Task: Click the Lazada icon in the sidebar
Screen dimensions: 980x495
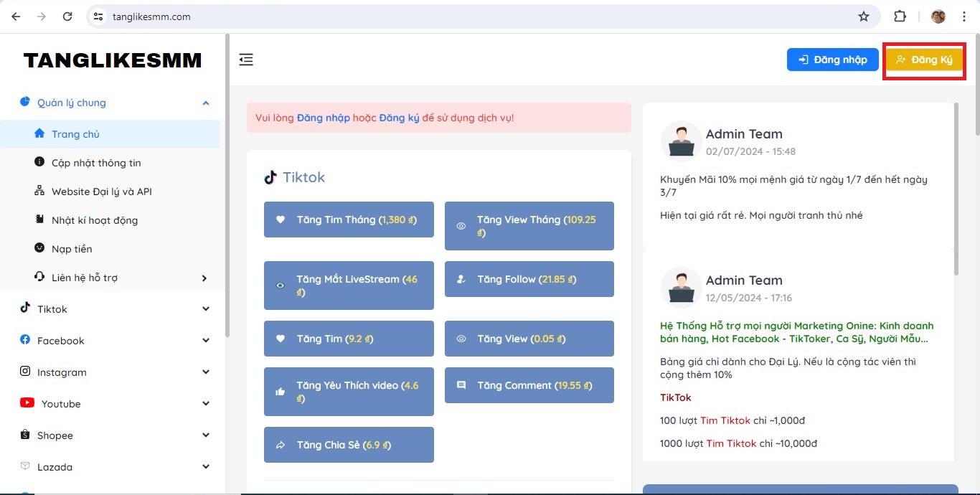Action: click(25, 466)
